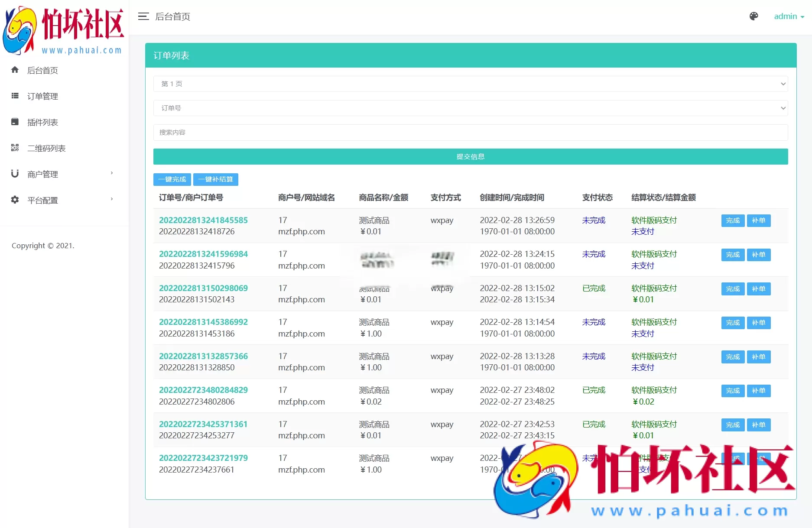Click the QR code icon beside 二维码列表
The image size is (812, 528).
click(15, 148)
